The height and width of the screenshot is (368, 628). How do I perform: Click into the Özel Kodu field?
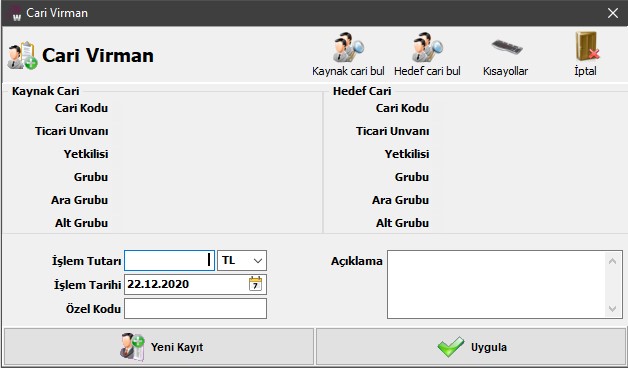[195, 308]
